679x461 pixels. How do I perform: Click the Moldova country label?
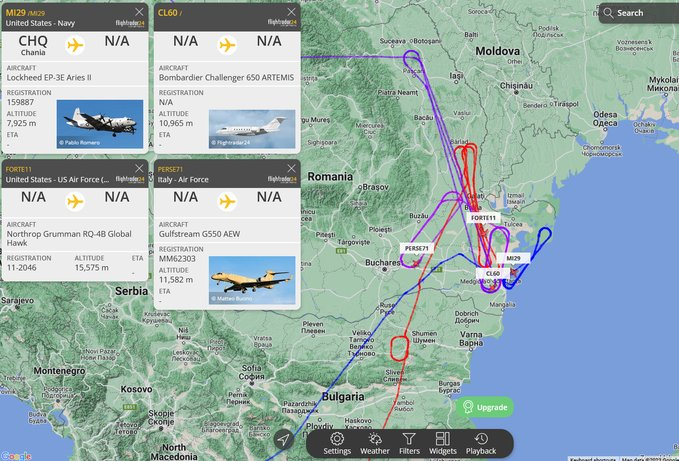[x=498, y=51]
